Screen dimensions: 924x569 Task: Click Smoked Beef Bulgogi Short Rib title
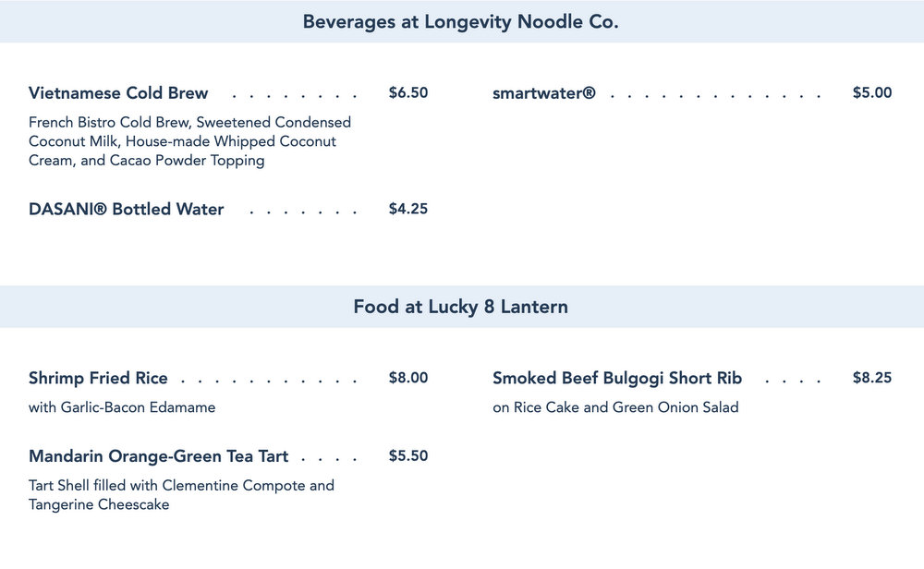click(617, 378)
